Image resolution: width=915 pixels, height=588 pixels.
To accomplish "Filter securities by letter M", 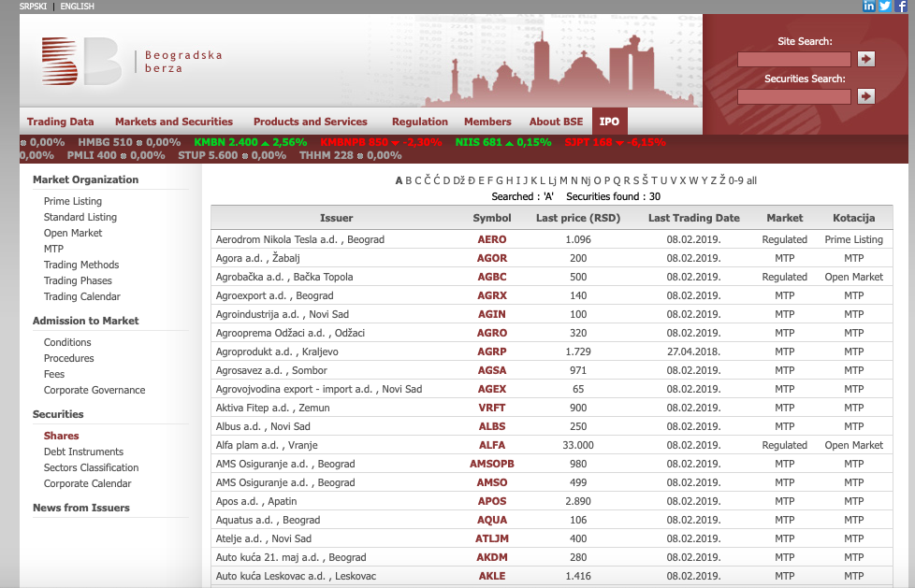I will 563,180.
